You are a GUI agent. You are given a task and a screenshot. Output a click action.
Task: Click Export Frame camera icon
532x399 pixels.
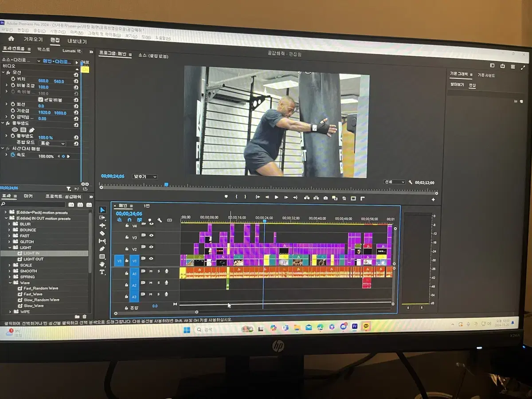point(325,198)
